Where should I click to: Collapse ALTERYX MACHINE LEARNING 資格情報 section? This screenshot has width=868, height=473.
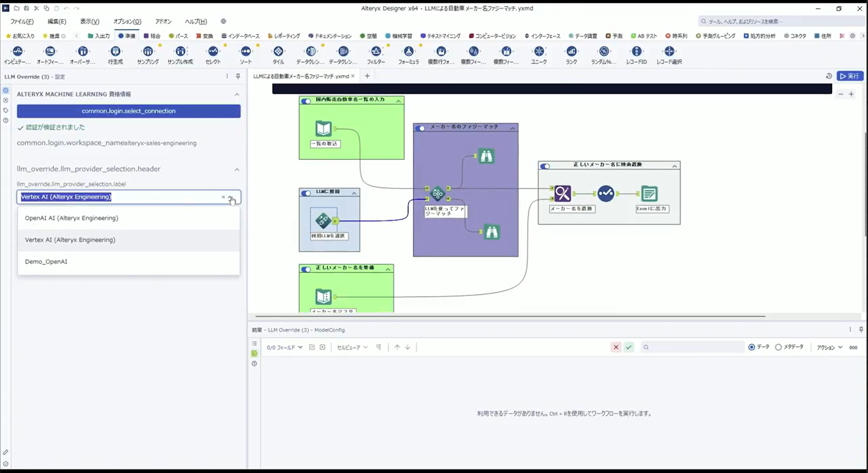(237, 95)
